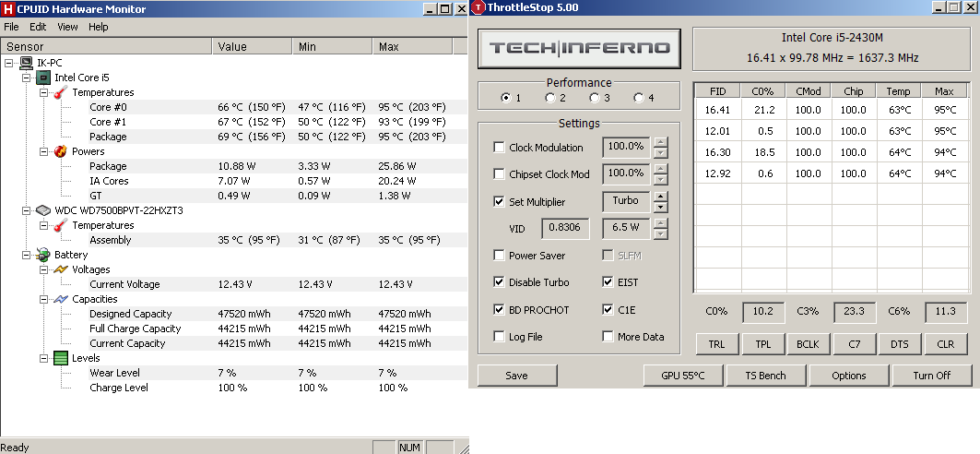The height and width of the screenshot is (454, 980).
Task: Click the Save button in ThrottleStop
Action: pos(517,376)
